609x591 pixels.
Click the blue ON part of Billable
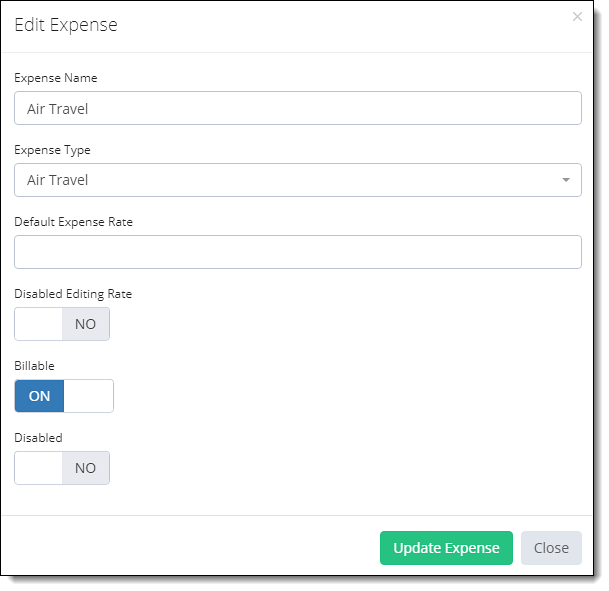click(39, 396)
